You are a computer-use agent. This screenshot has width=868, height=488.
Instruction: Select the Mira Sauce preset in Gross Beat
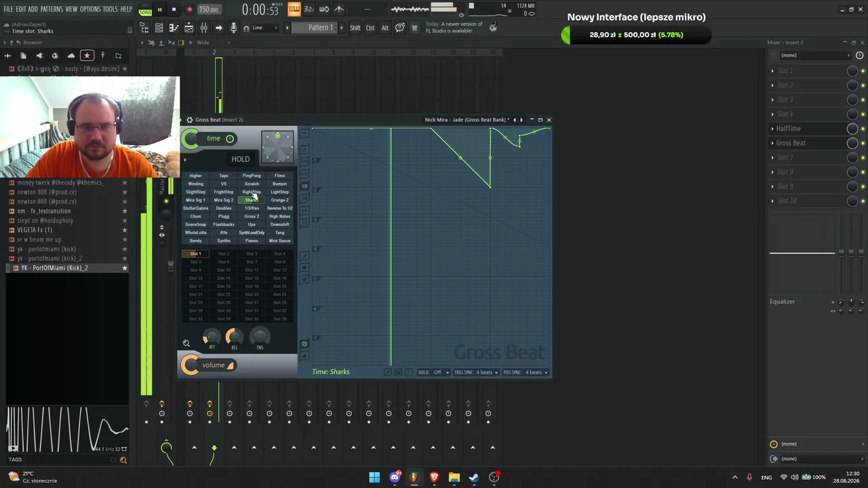click(279, 241)
